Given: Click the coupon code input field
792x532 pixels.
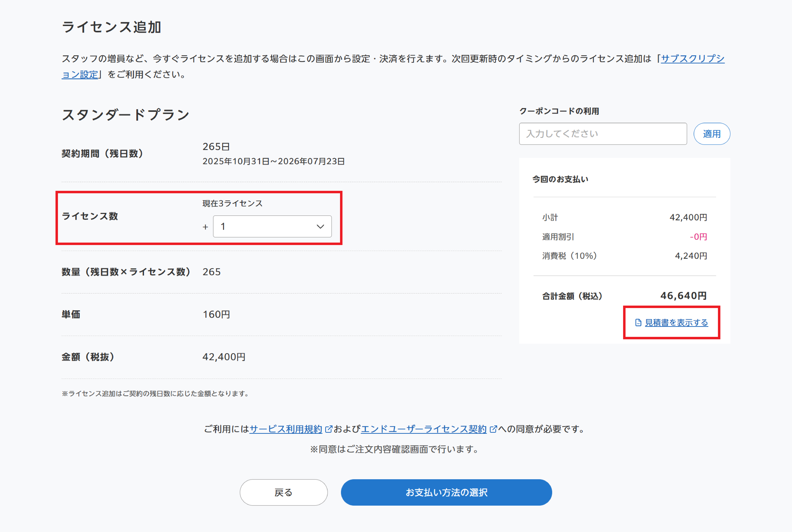Looking at the screenshot, I should [603, 134].
